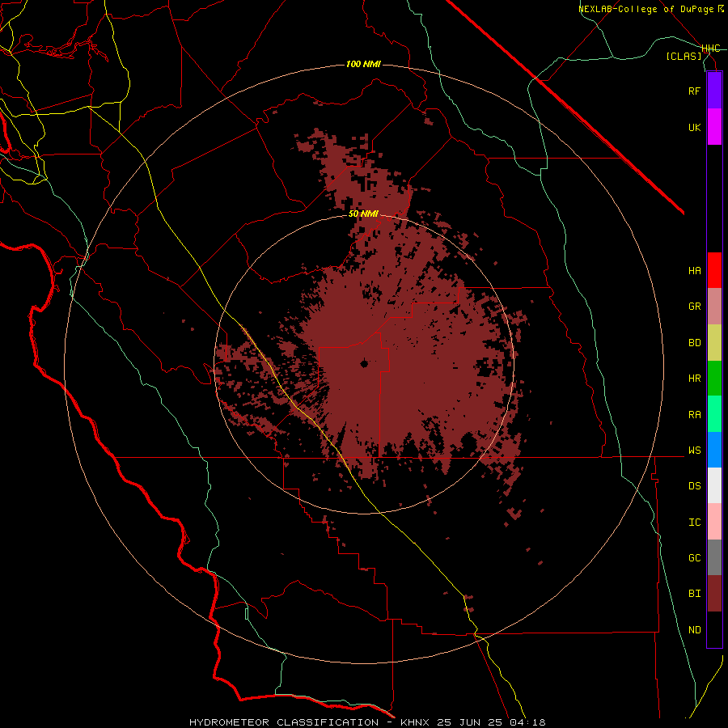Click the IC legend label
This screenshot has width=728, height=728.
pos(694,523)
